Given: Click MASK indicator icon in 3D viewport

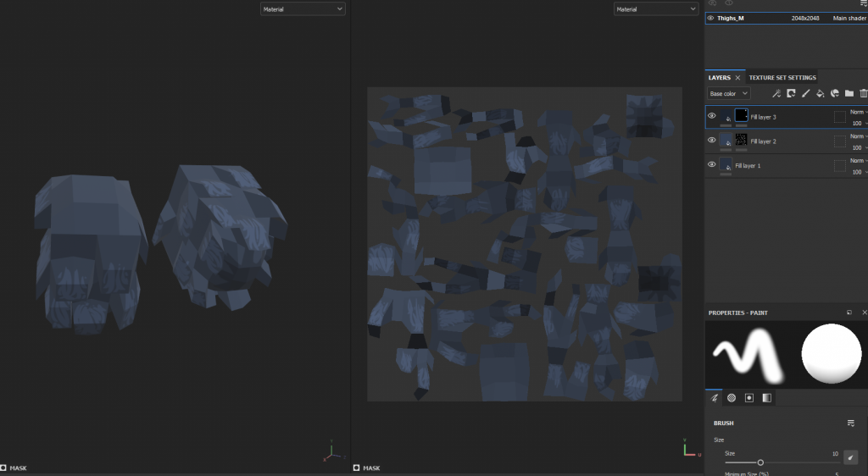Looking at the screenshot, I should [3, 468].
